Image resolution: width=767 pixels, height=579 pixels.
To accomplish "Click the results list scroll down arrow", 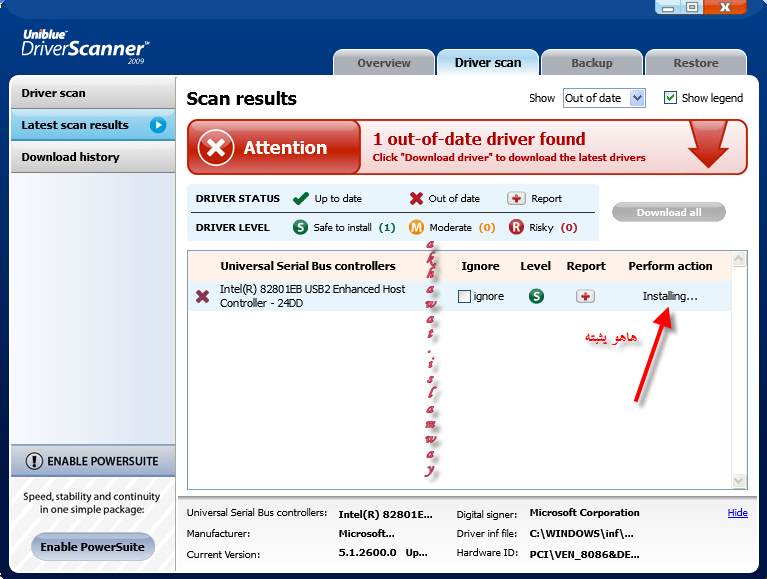I will [739, 481].
